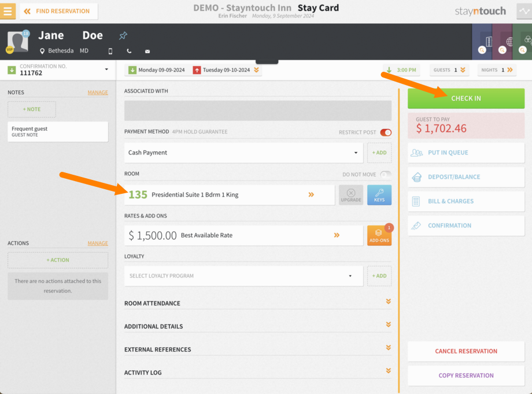Click the Confirmation ticket icon
532x394 pixels.
click(x=416, y=226)
